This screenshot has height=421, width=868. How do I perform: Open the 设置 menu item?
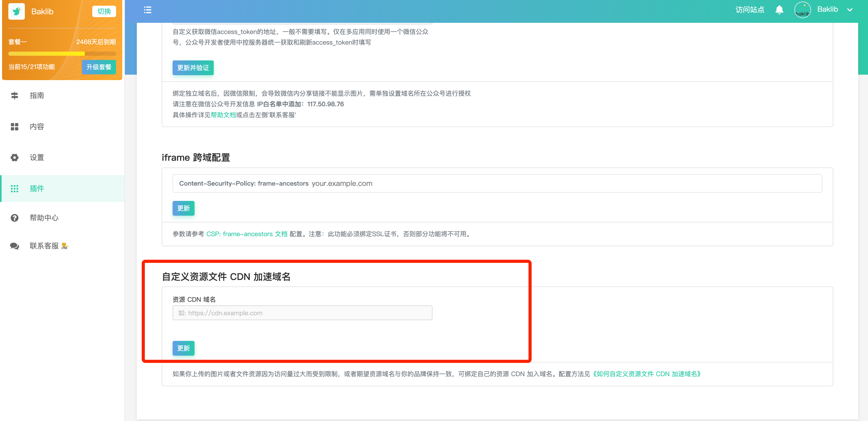point(62,157)
